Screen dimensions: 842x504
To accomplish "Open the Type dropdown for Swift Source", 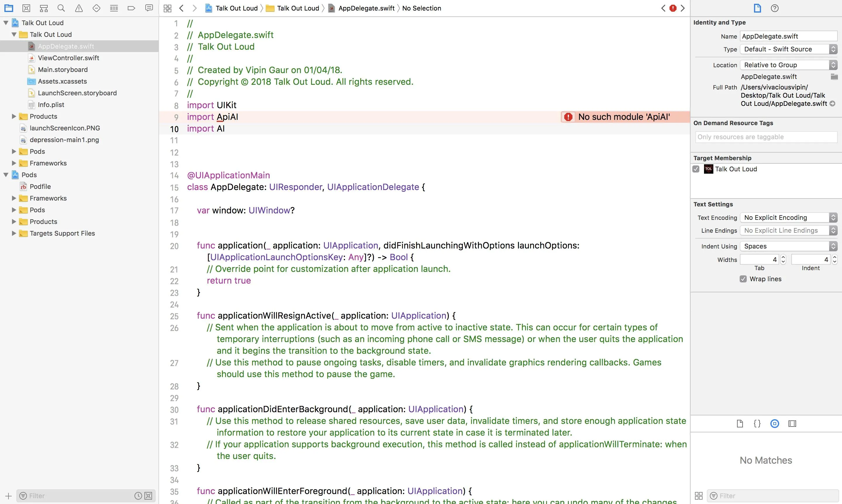I will pos(788,49).
